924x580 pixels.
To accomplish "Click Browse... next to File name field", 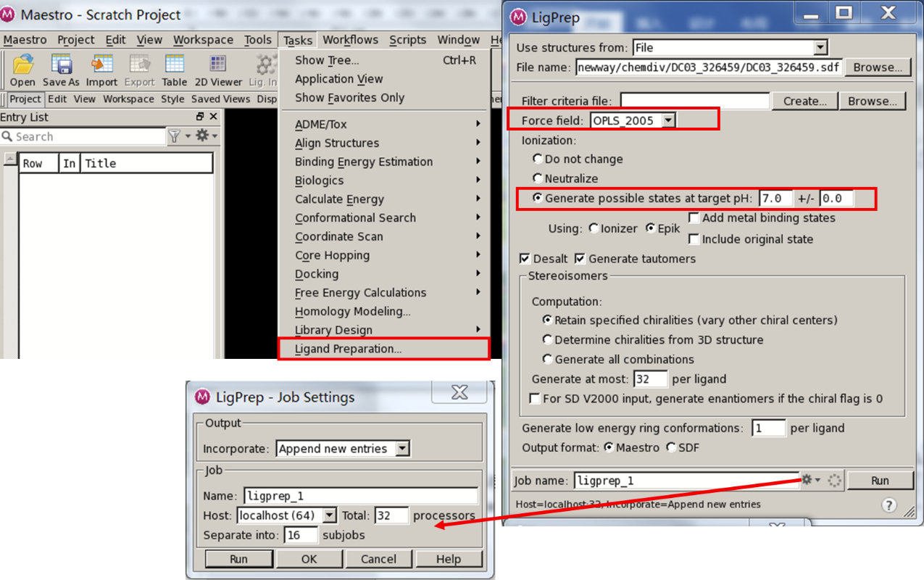I will [877, 67].
